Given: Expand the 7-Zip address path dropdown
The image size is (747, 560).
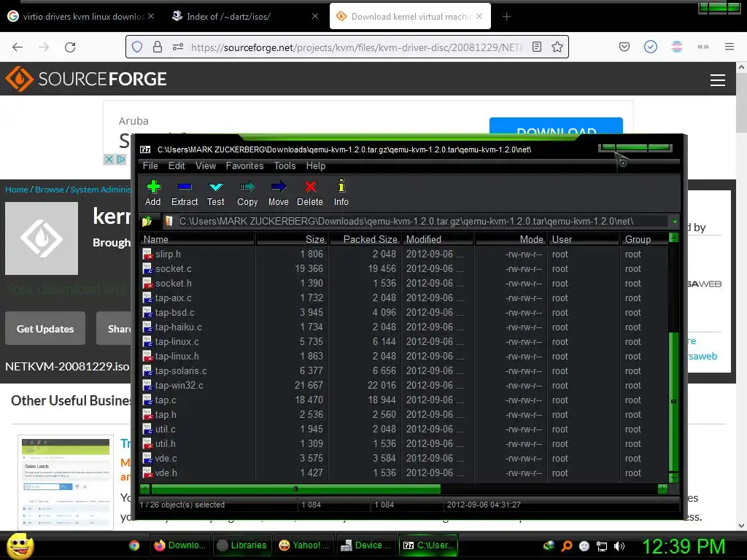Looking at the screenshot, I should 675,222.
